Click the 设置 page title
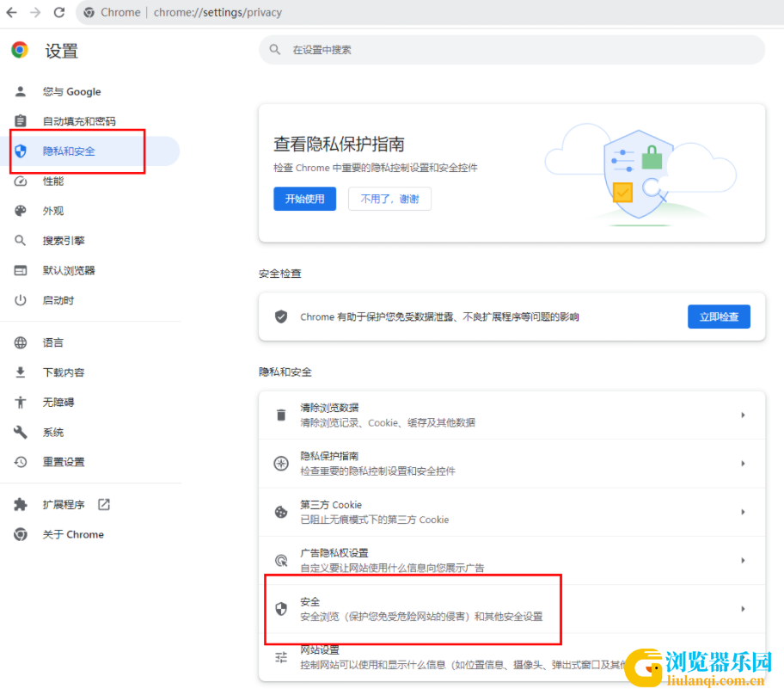The width and height of the screenshot is (784, 689). coord(62,51)
